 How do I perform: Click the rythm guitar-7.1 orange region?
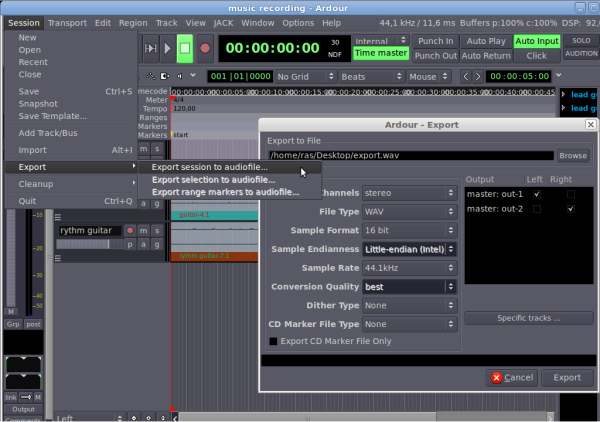pyautogui.click(x=214, y=256)
